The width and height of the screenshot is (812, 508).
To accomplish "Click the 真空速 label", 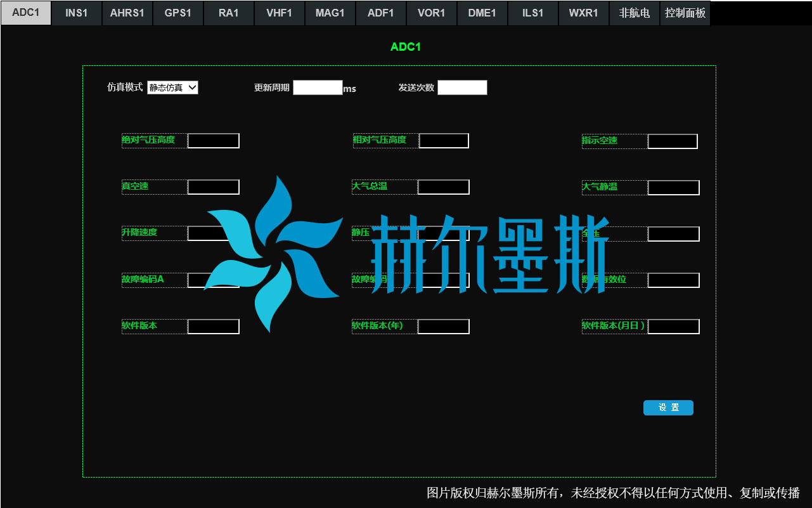I will (135, 186).
